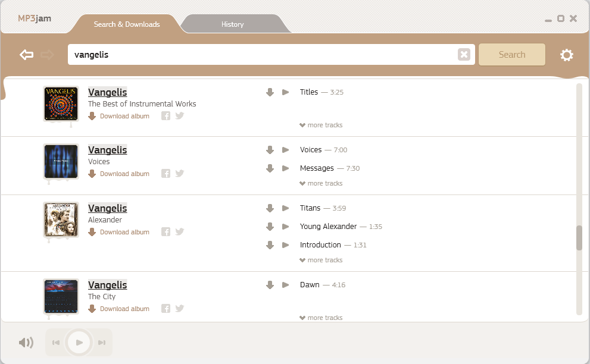Share Voices album on Facebook
Screen dimensions: 590x364
click(166, 173)
